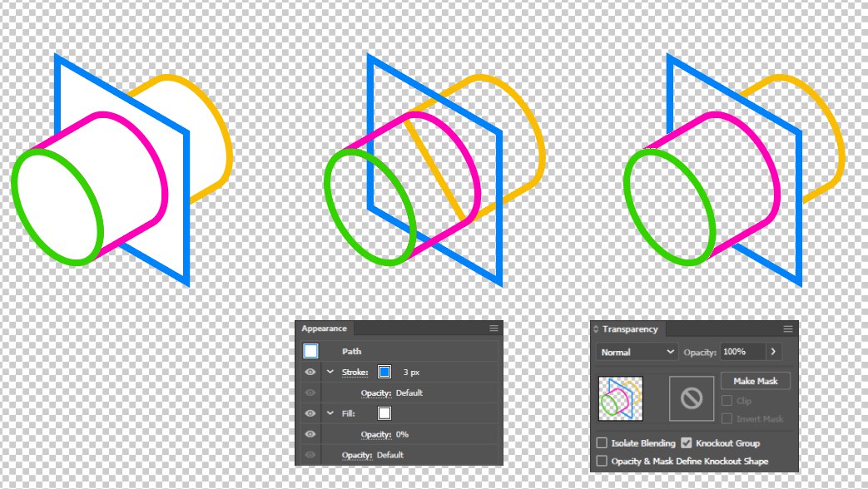The height and width of the screenshot is (489, 868).
Task: Click the Opacity 100% input field
Action: pos(743,352)
